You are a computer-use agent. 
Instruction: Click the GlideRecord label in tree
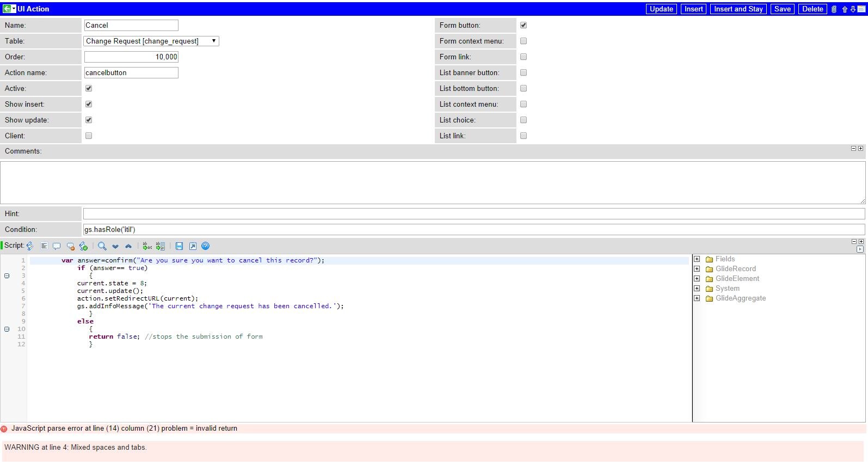(x=736, y=269)
